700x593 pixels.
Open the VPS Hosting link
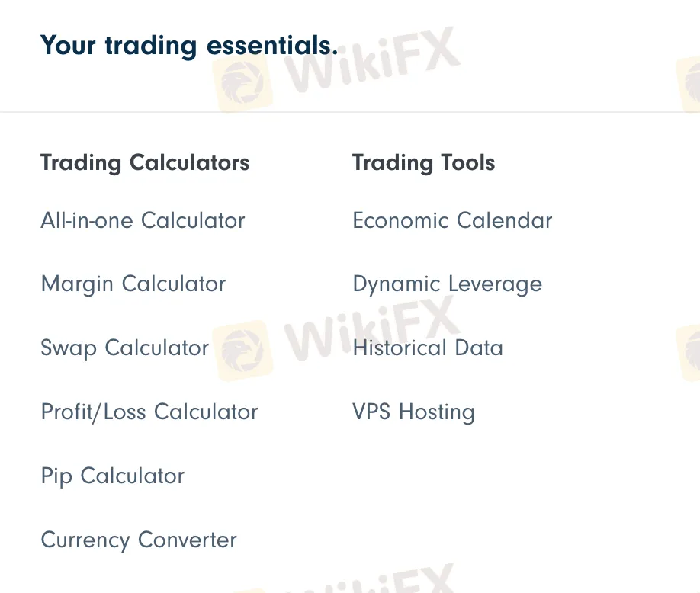click(x=413, y=412)
